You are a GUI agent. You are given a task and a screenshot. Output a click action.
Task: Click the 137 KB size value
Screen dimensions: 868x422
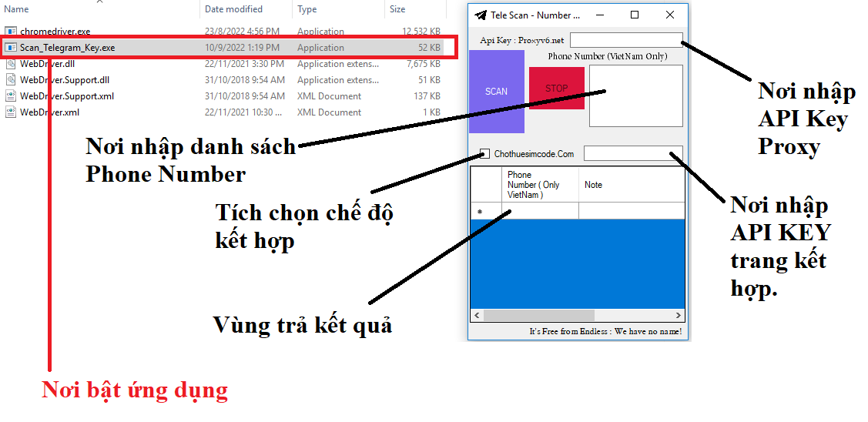(x=427, y=95)
